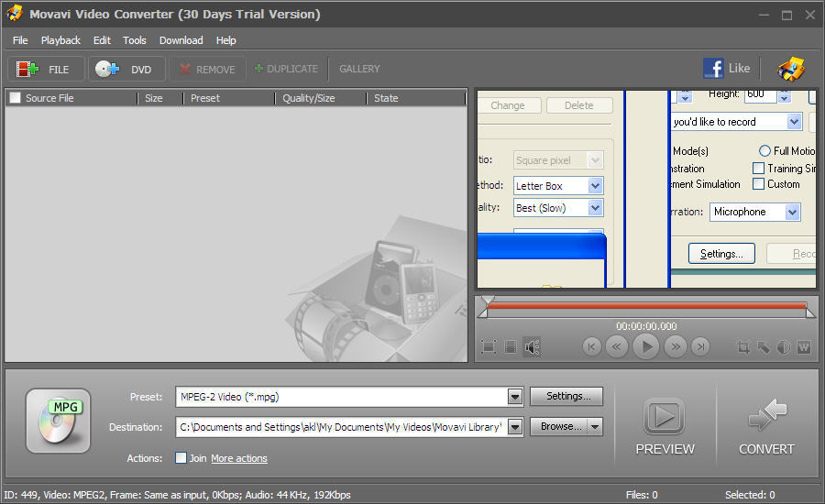
Task: Play the video in the player
Action: 645,346
